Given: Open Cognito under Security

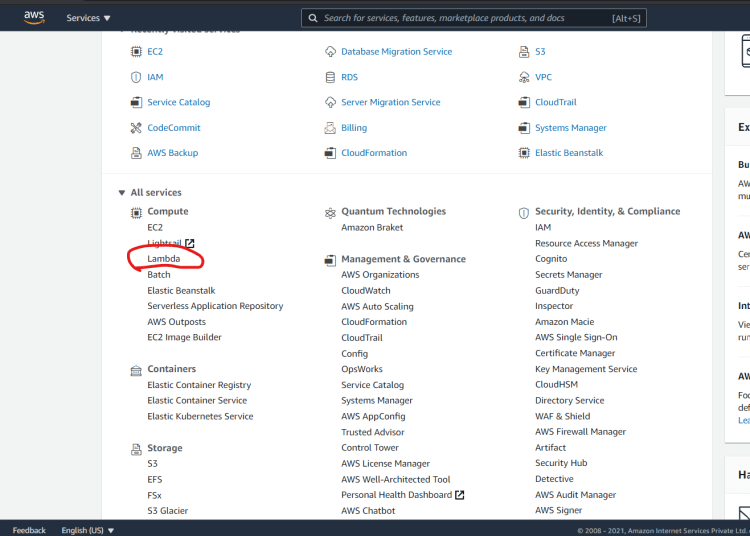Looking at the screenshot, I should 551,259.
